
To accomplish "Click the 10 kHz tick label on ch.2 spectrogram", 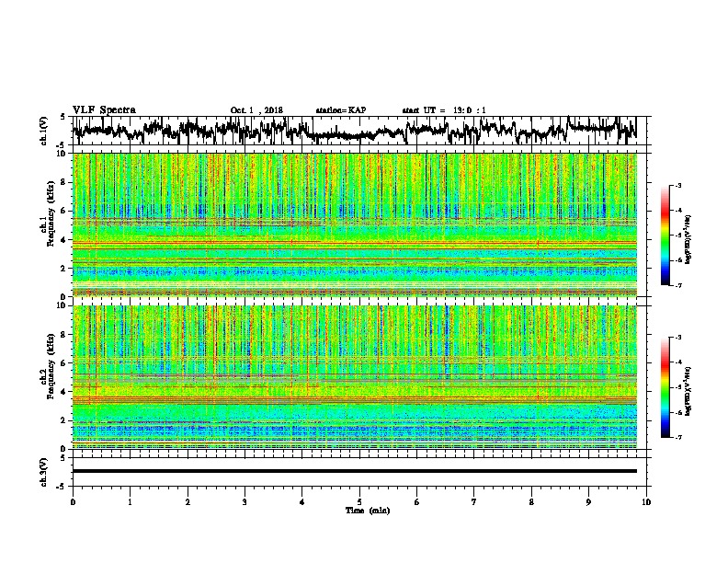I will (x=61, y=305).
